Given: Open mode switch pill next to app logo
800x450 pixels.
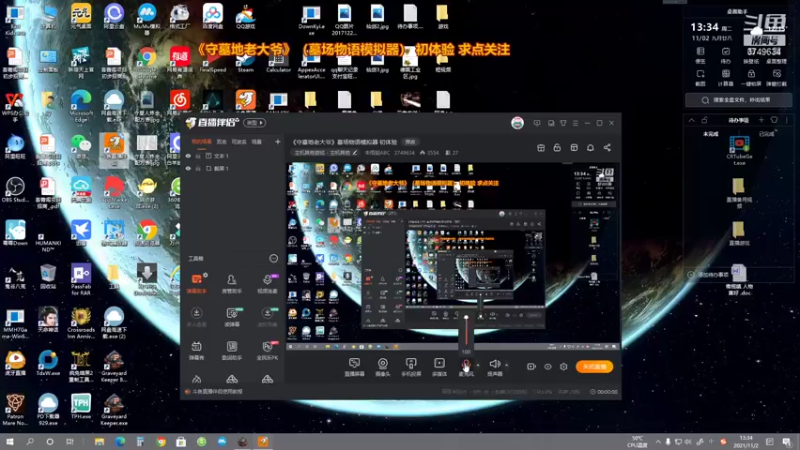Looking at the screenshot, I should [255, 123].
